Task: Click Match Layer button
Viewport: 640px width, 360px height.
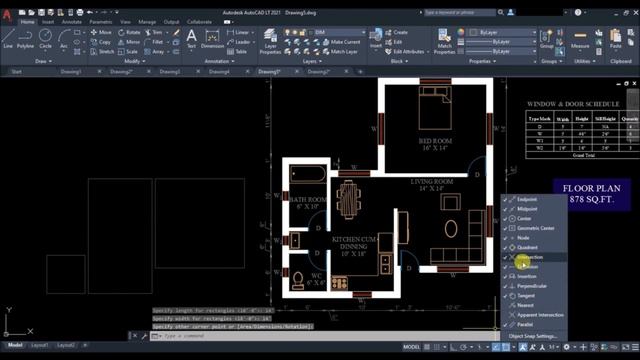Action: coord(340,52)
